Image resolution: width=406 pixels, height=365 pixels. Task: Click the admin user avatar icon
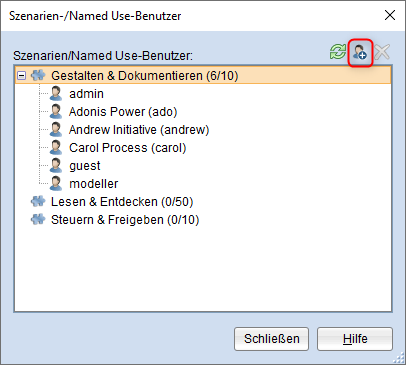coord(56,94)
